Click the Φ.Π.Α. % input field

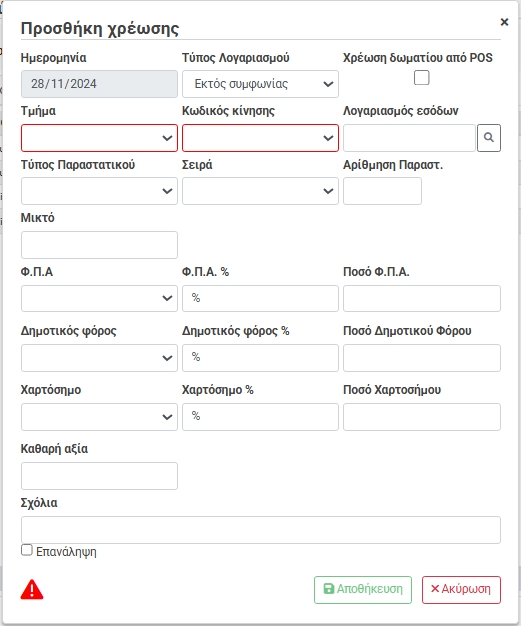tap(260, 298)
